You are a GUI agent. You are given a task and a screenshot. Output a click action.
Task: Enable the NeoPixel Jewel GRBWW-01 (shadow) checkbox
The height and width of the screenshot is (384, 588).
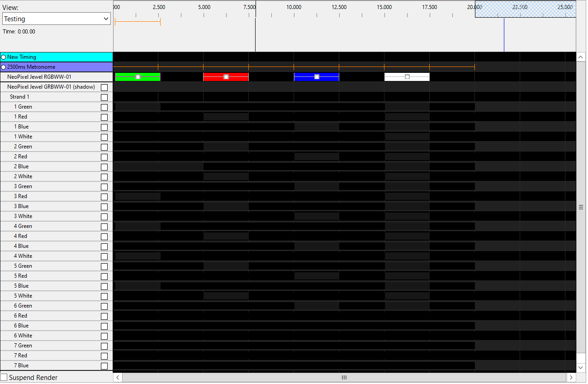coord(104,87)
